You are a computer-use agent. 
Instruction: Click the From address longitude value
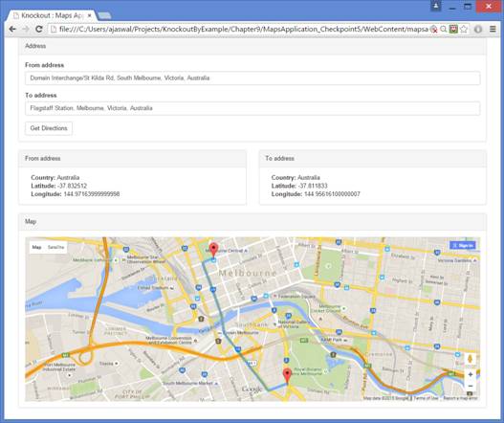point(92,194)
